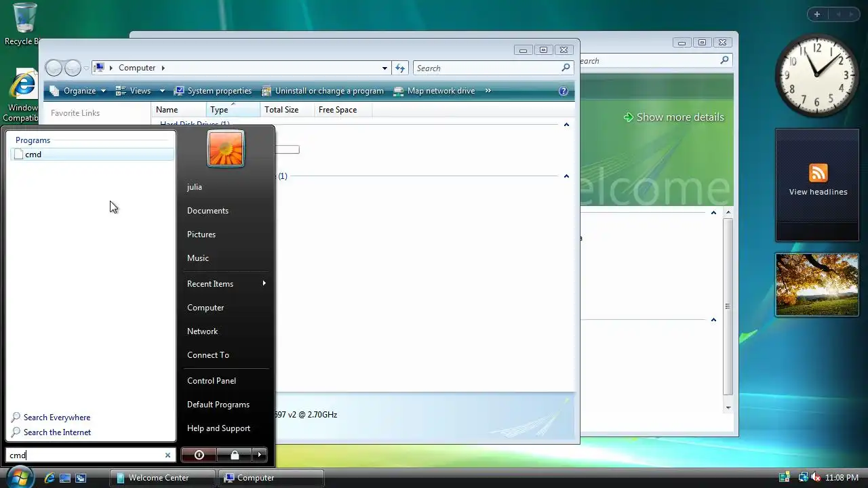868x488 pixels.
Task: Expand the toolbar overflow chevron
Action: pos(488,91)
